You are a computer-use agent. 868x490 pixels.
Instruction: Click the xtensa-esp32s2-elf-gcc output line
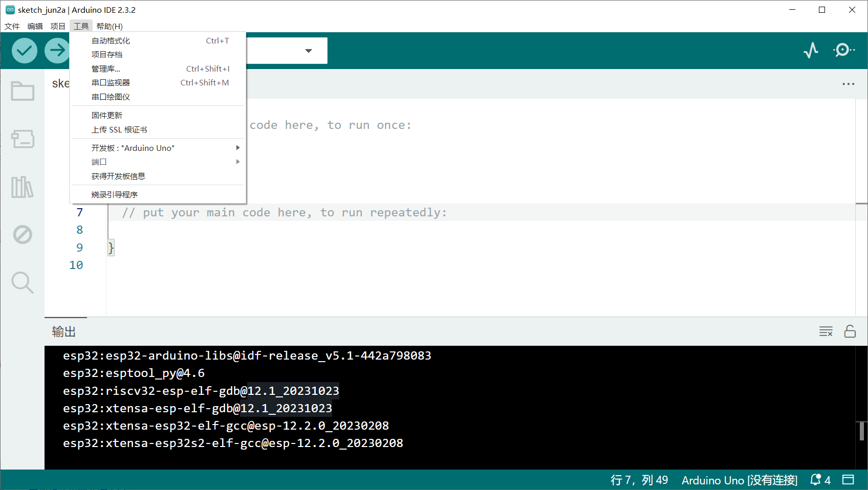click(x=233, y=443)
